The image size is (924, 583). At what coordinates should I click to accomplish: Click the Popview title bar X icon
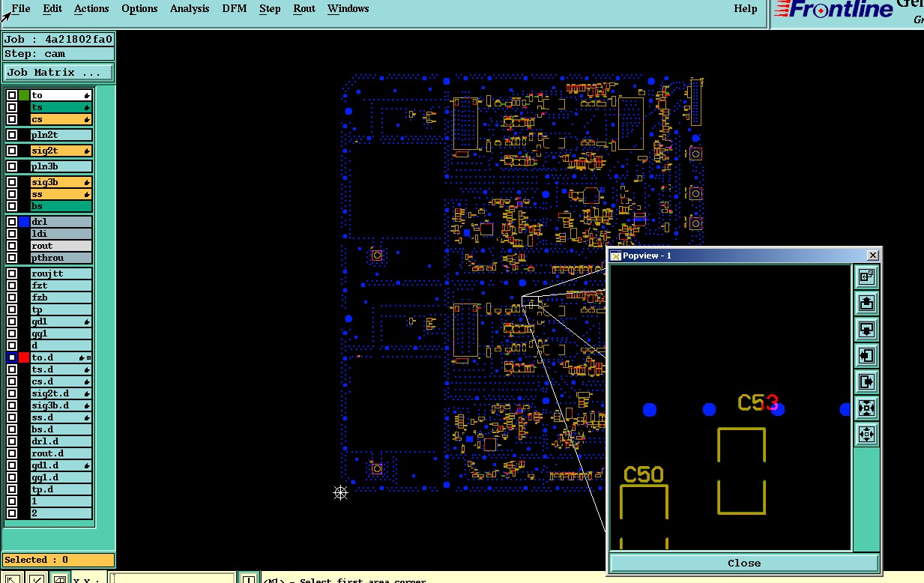click(872, 256)
